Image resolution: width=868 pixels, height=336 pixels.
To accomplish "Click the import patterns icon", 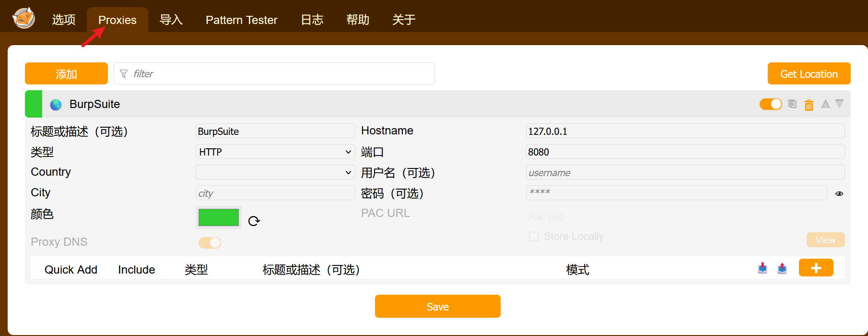I will click(762, 268).
